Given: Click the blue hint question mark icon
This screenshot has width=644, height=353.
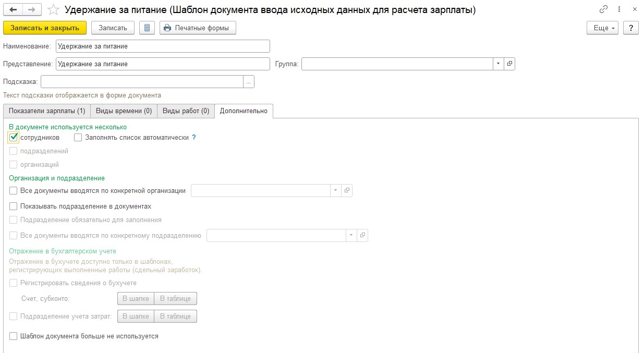Looking at the screenshot, I should point(194,138).
